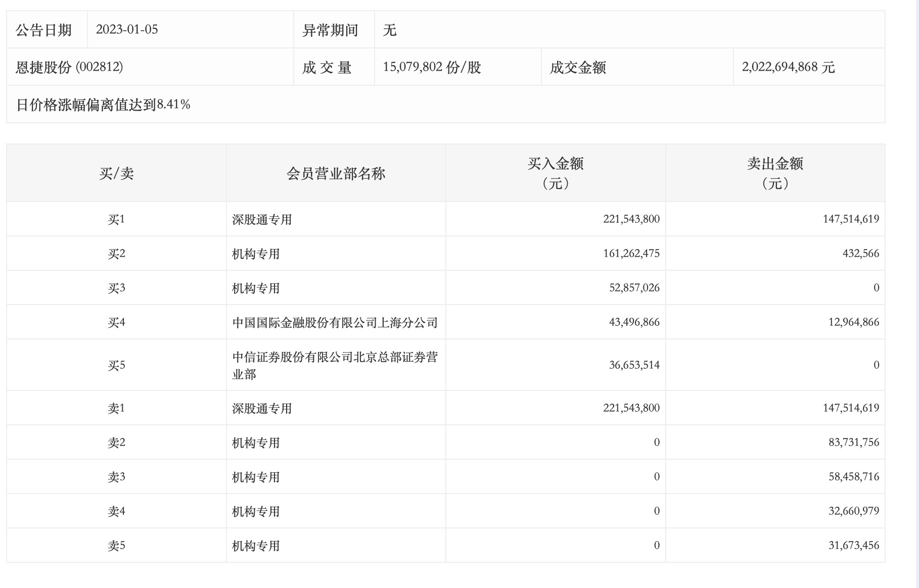Click the 会员营业部名称 column header
This screenshot has width=919, height=588.
(x=336, y=173)
